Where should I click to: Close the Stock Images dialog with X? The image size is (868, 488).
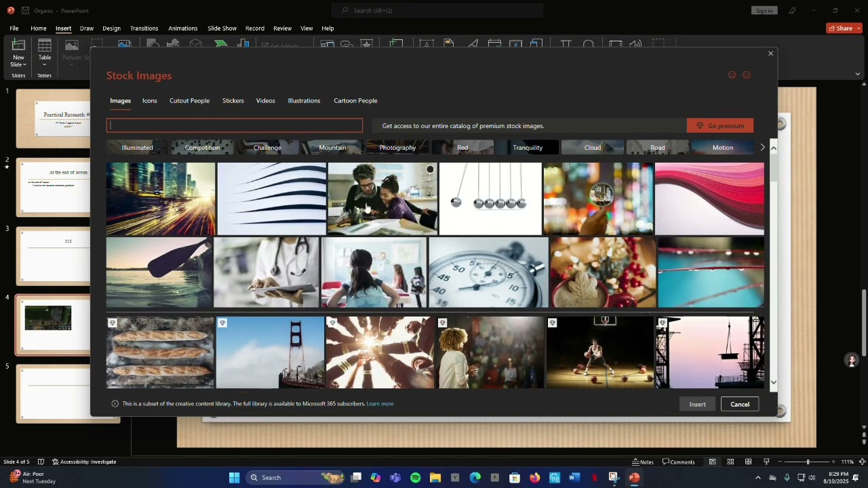[770, 54]
